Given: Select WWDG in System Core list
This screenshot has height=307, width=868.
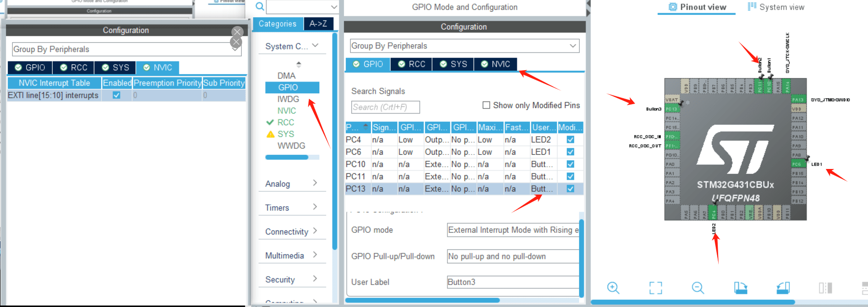Looking at the screenshot, I should (291, 146).
